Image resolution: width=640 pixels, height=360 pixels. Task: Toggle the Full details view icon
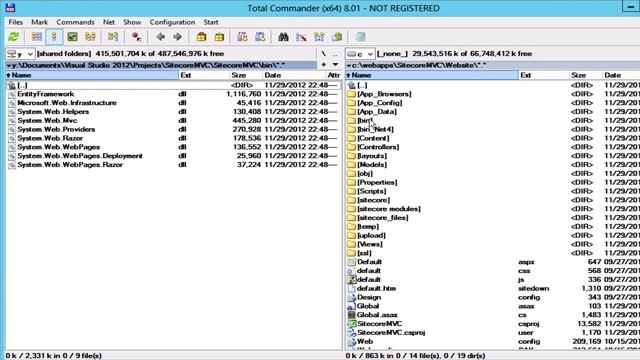pos(54,37)
